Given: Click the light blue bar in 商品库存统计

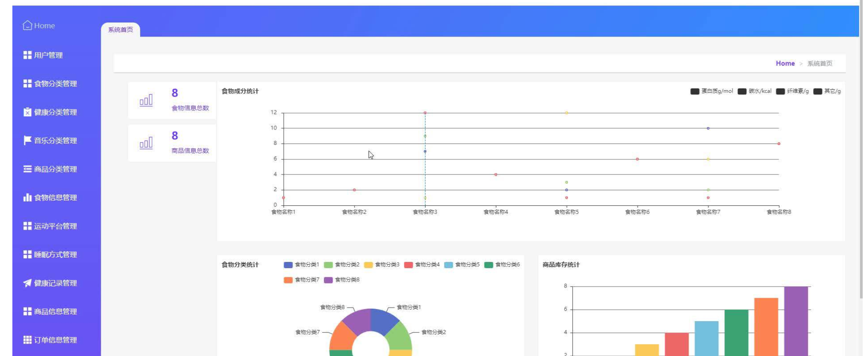Looking at the screenshot, I should (707, 338).
